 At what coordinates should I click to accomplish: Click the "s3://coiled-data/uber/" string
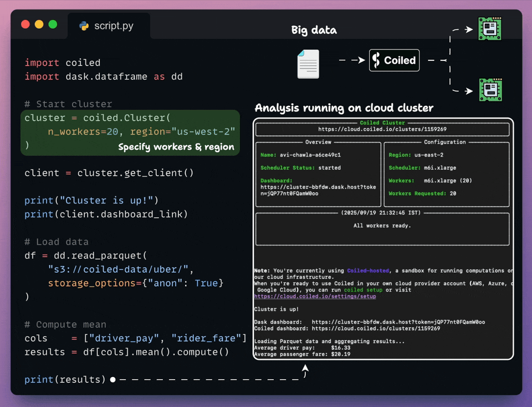pyautogui.click(x=118, y=269)
